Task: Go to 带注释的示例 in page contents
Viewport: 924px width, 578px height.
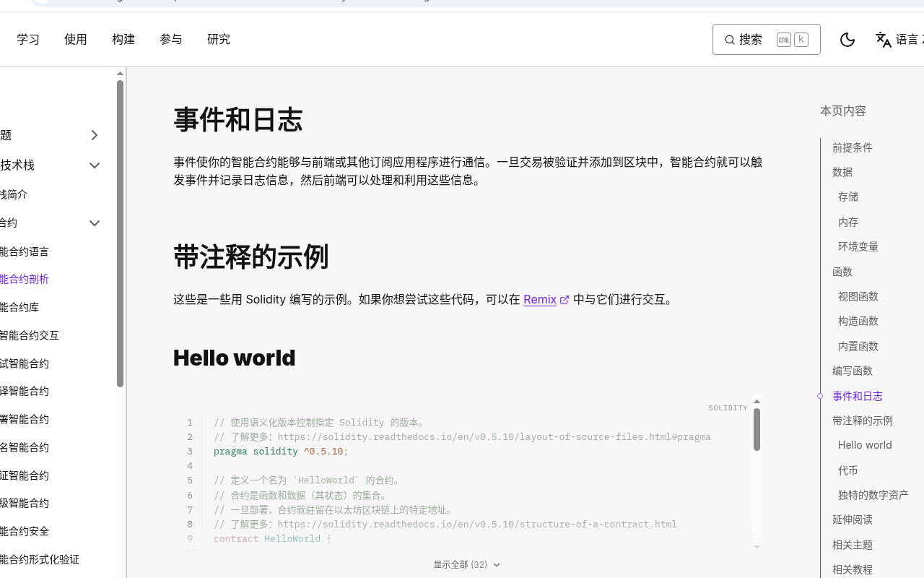Action: 863,420
